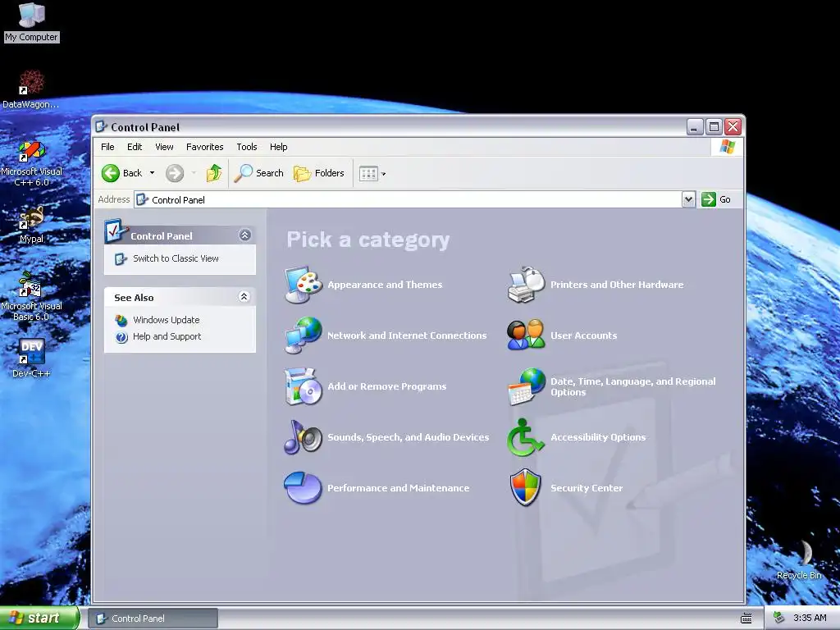The width and height of the screenshot is (840, 630).
Task: Select Dev-C++ desktop icon
Action: point(32,358)
